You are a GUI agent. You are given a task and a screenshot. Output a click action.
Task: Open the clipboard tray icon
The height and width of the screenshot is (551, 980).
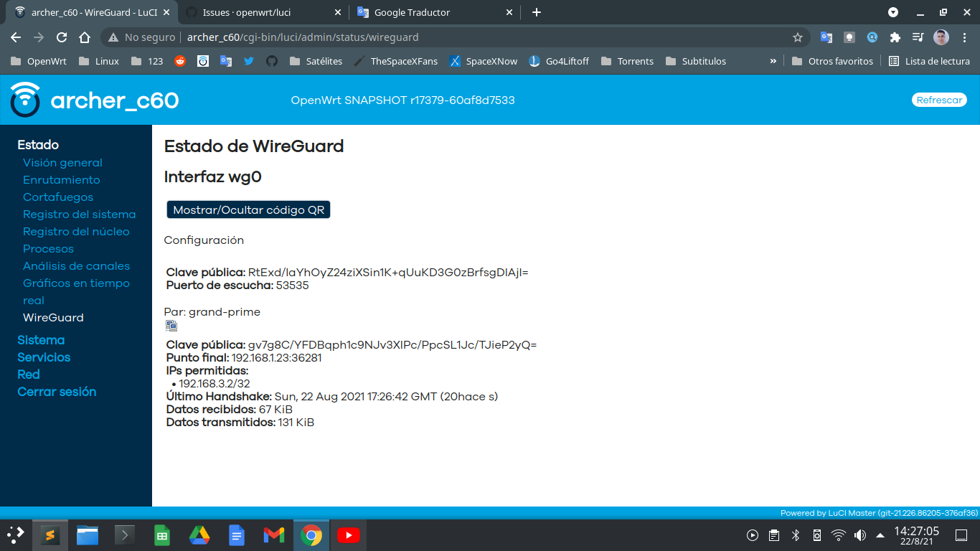click(x=774, y=535)
